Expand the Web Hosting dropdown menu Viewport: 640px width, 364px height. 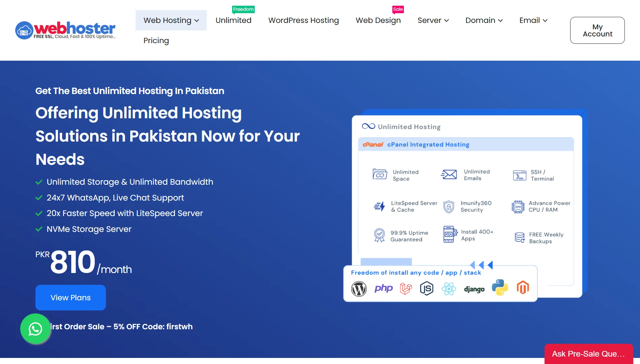tap(171, 20)
